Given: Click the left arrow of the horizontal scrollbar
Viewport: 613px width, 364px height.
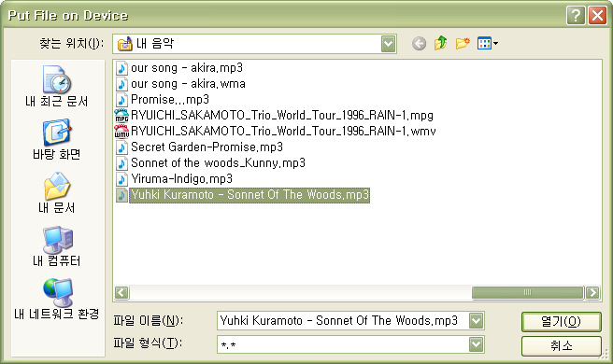Looking at the screenshot, I should [121, 292].
